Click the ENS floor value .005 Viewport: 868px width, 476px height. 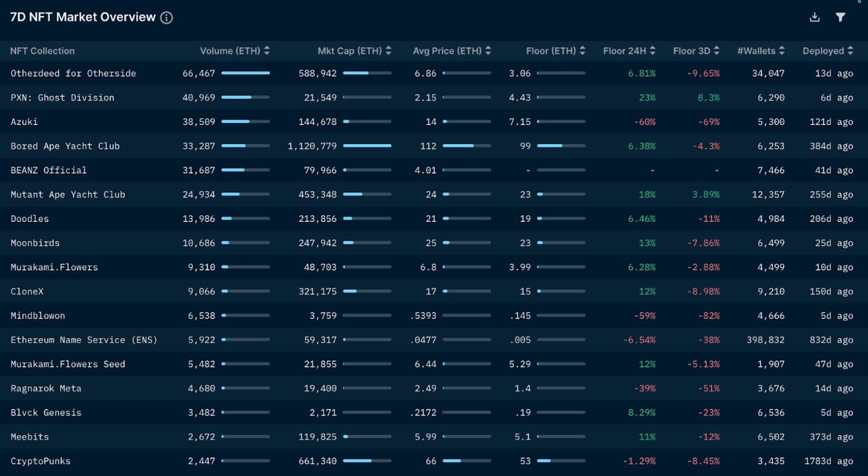(x=520, y=340)
